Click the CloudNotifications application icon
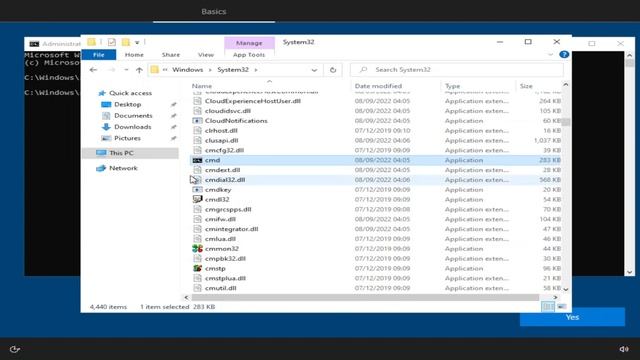 [197, 121]
